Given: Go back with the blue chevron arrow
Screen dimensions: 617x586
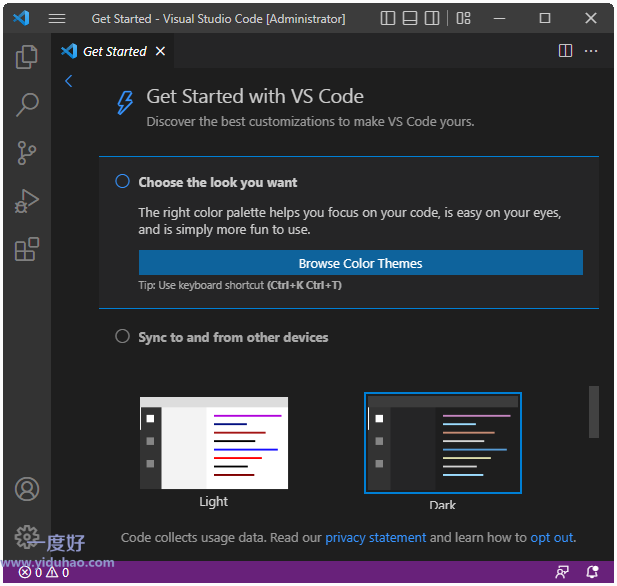Looking at the screenshot, I should (x=69, y=81).
